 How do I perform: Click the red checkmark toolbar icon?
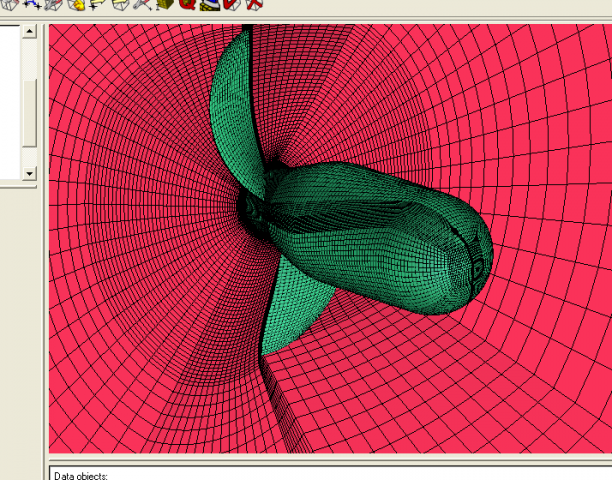click(232, 4)
